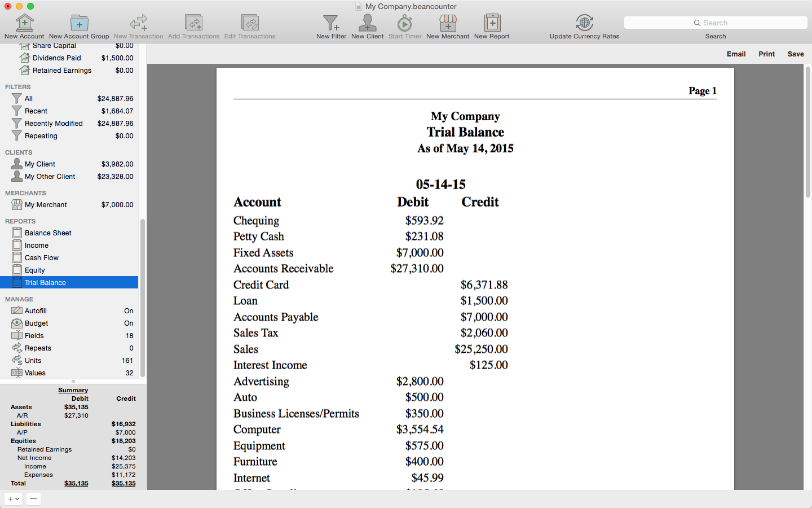Click the REPORTS section header
The image size is (812, 508).
tap(20, 221)
